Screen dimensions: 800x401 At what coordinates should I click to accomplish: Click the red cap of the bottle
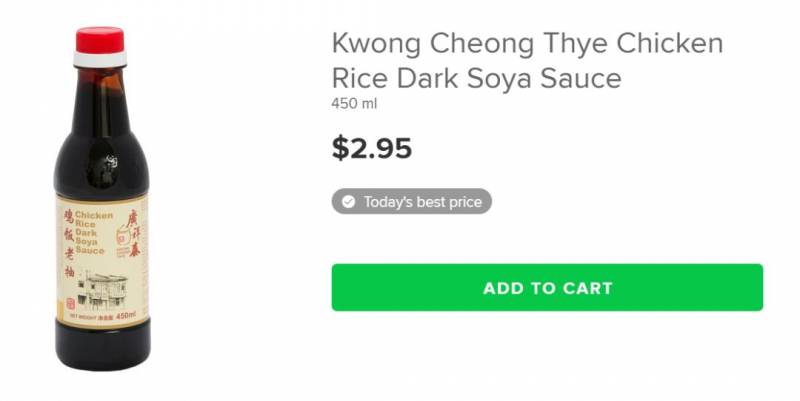[100, 40]
